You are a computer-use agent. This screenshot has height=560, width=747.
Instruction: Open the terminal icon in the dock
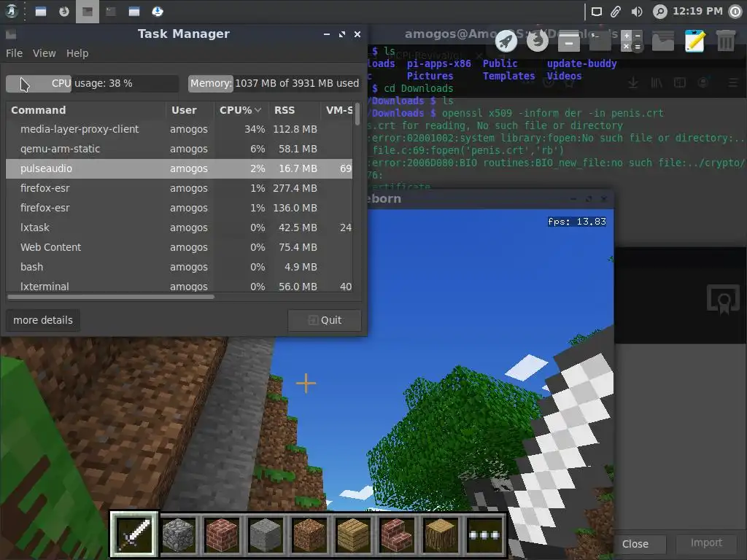pyautogui.click(x=600, y=42)
